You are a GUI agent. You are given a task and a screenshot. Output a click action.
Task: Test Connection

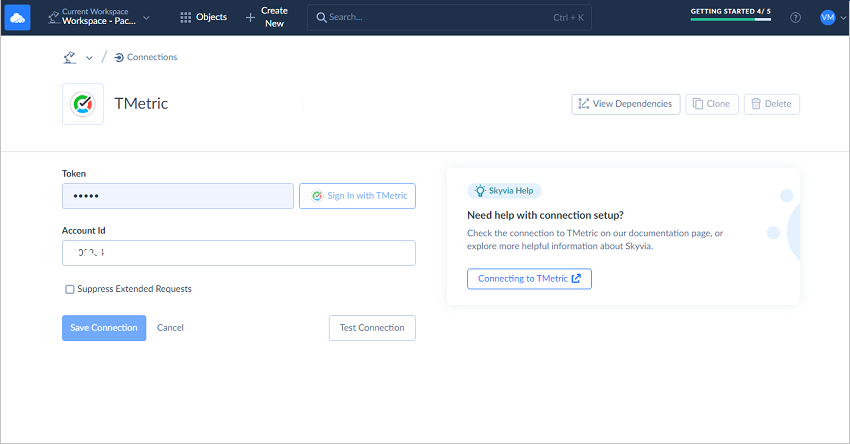tap(372, 328)
